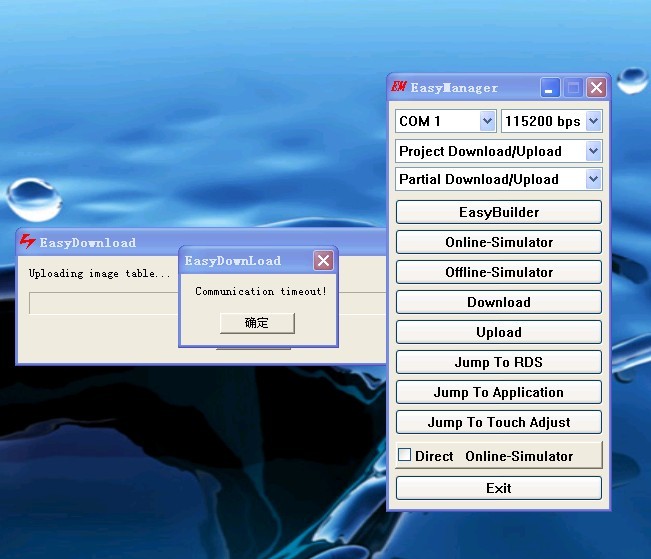Launch EasyBuilder
651x559 pixels.
(498, 212)
